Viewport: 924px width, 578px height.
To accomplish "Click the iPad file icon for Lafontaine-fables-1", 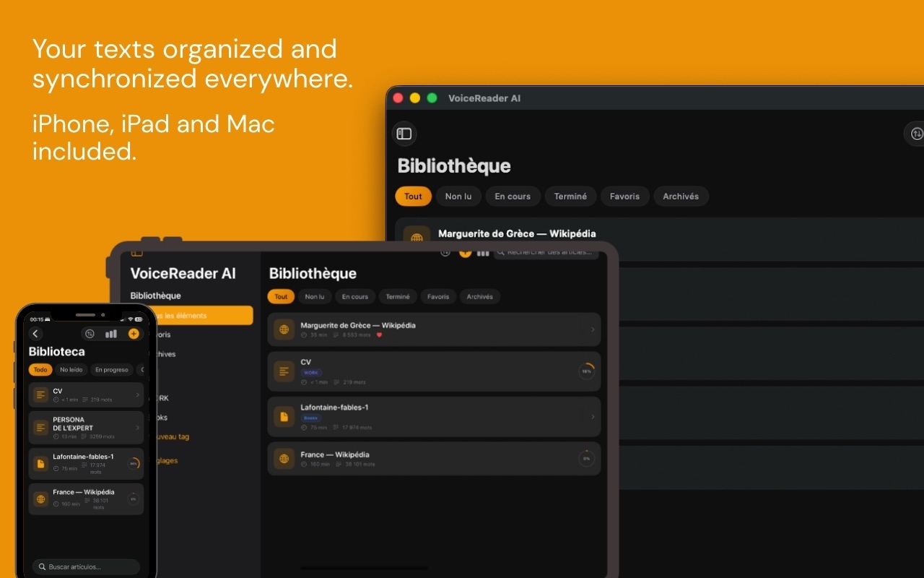I will click(x=284, y=417).
